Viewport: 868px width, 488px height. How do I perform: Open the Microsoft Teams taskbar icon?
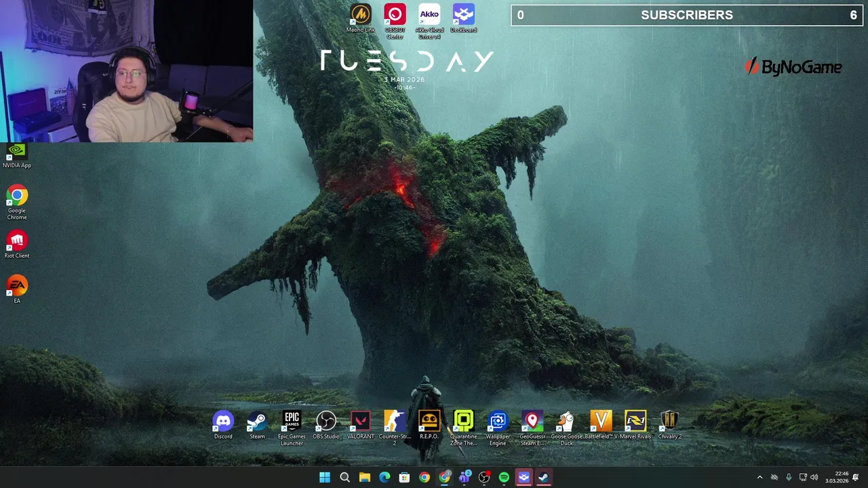[x=465, y=478]
